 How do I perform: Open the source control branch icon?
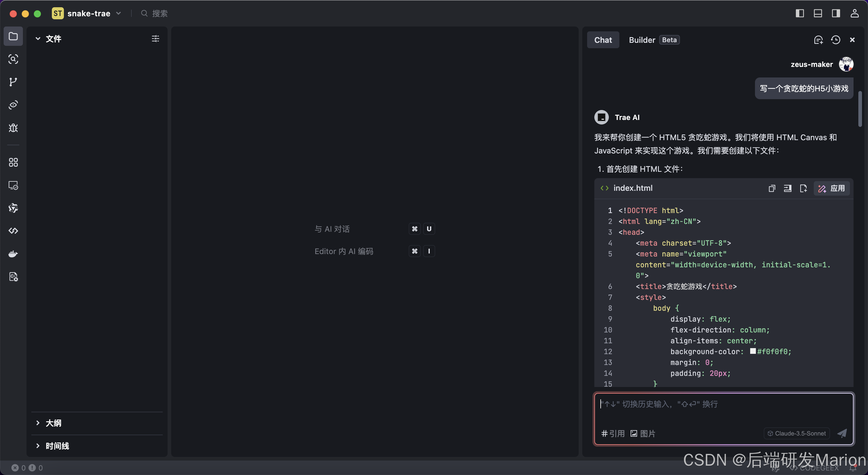pos(13,82)
